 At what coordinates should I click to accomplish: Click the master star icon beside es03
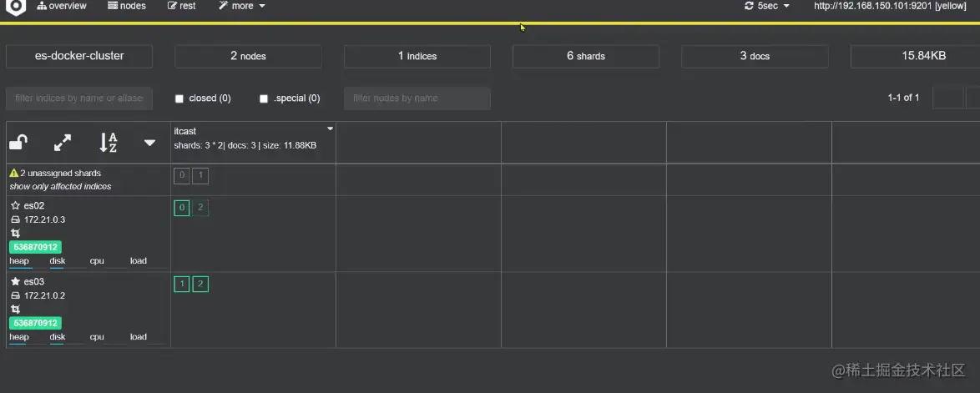[16, 281]
